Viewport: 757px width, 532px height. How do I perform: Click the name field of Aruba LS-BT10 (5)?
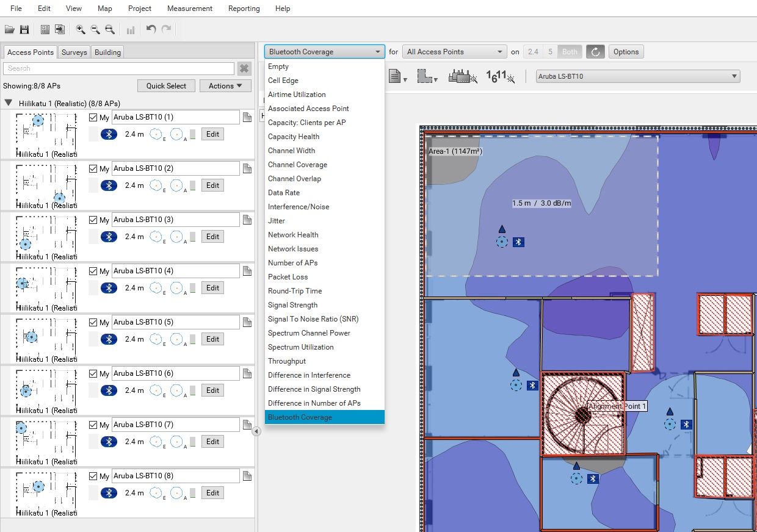(x=176, y=322)
